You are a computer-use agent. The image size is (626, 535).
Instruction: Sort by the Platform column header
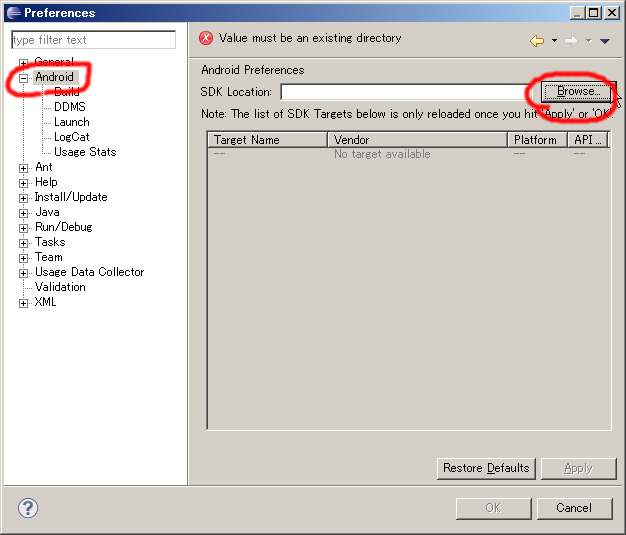click(537, 140)
